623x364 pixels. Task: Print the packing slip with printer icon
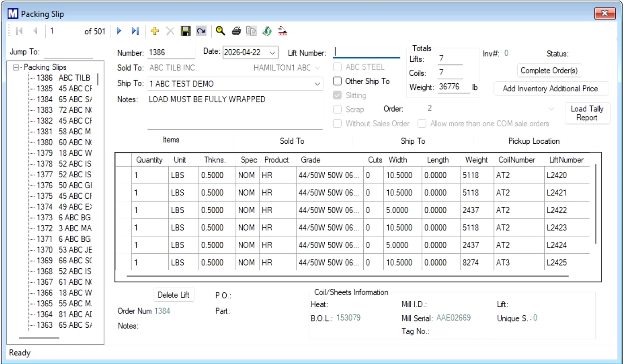click(236, 31)
